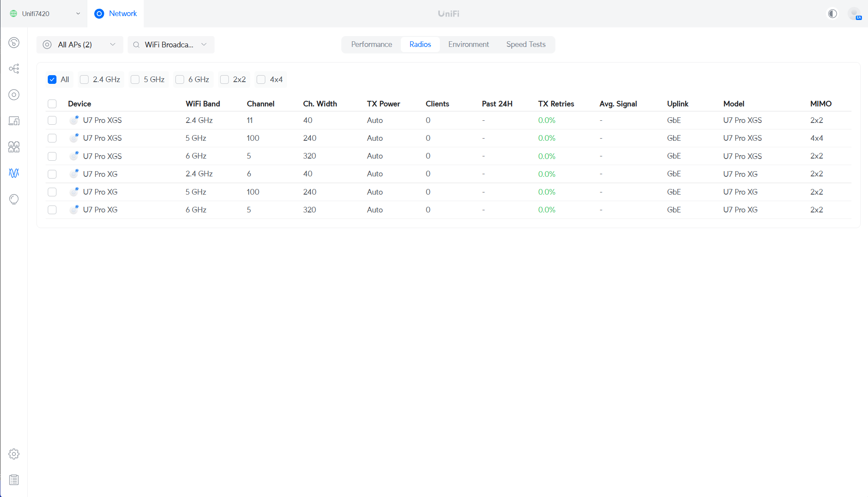Viewport: 868px width, 497px height.
Task: Sort by the Avg. Signal column header
Action: pyautogui.click(x=618, y=104)
